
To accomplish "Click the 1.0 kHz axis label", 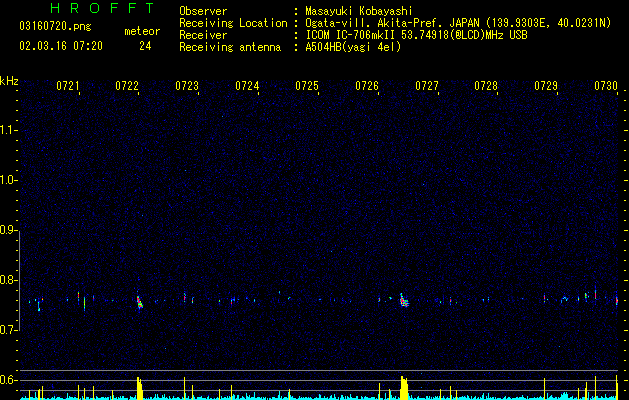I will point(8,180).
